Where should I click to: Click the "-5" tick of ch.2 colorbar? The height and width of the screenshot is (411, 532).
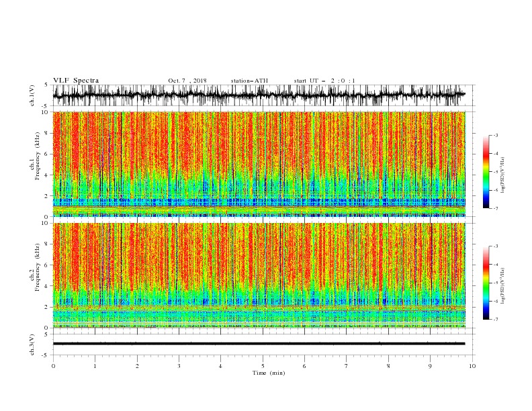click(x=496, y=283)
